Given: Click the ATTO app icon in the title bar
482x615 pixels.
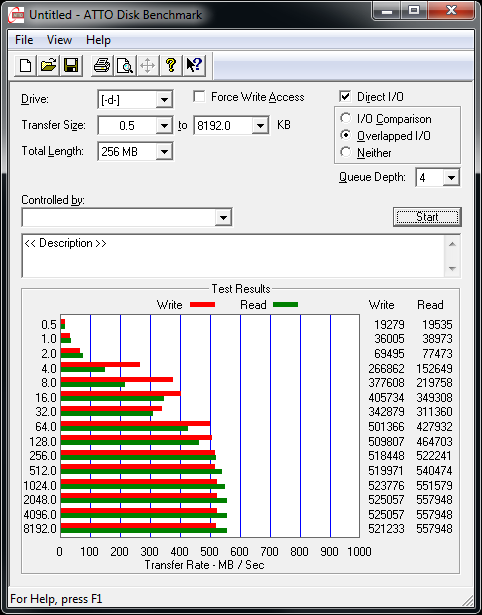Looking at the screenshot, I should (x=16, y=15).
